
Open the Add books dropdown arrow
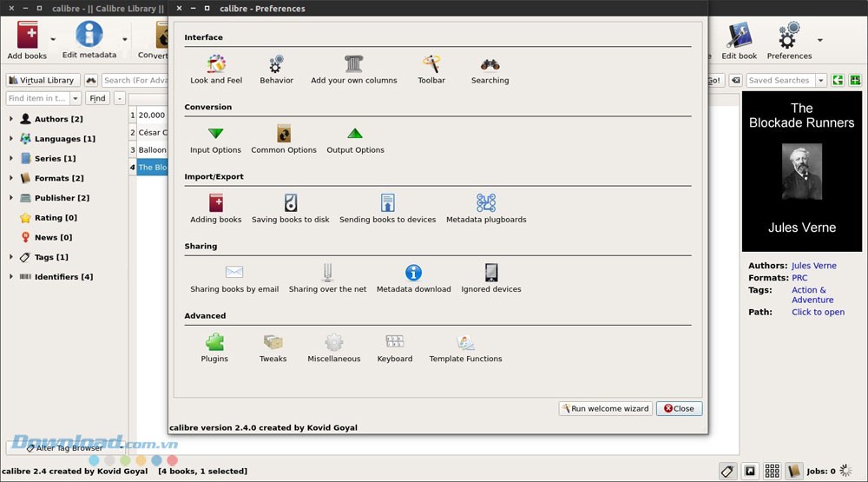[54, 39]
